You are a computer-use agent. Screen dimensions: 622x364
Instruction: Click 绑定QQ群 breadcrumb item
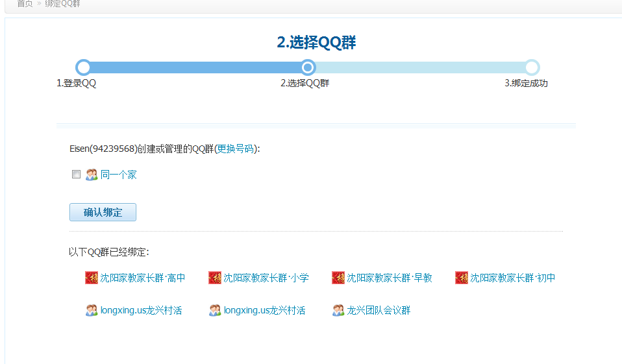coord(63,4)
